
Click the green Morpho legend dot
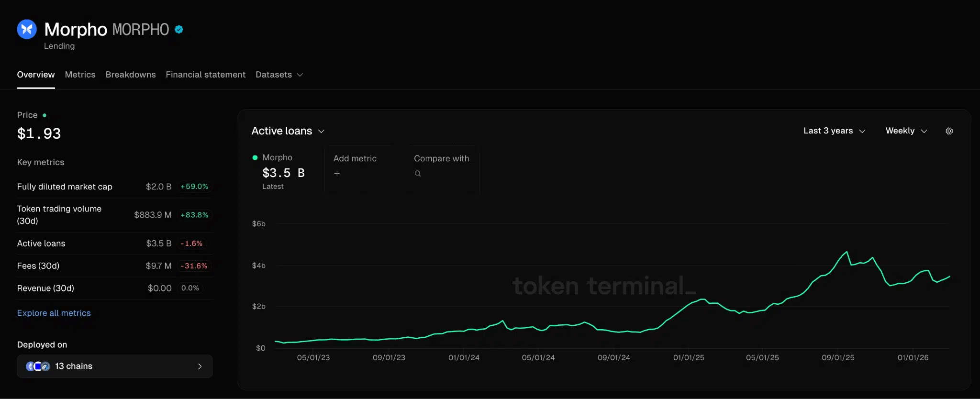(255, 157)
